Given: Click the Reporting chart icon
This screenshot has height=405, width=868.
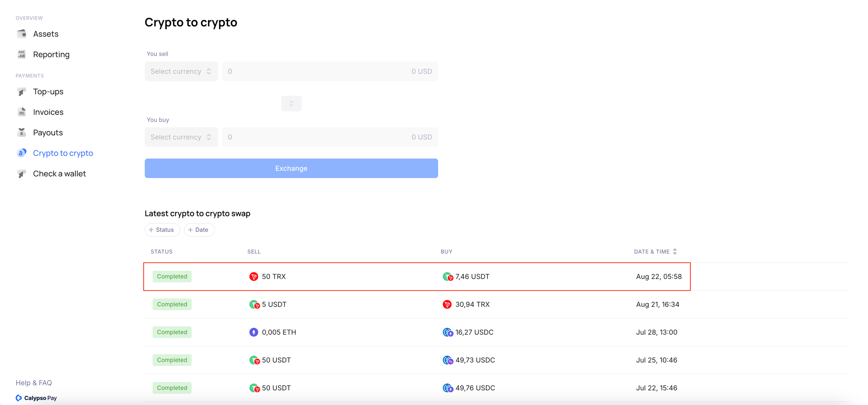Looking at the screenshot, I should click(21, 54).
